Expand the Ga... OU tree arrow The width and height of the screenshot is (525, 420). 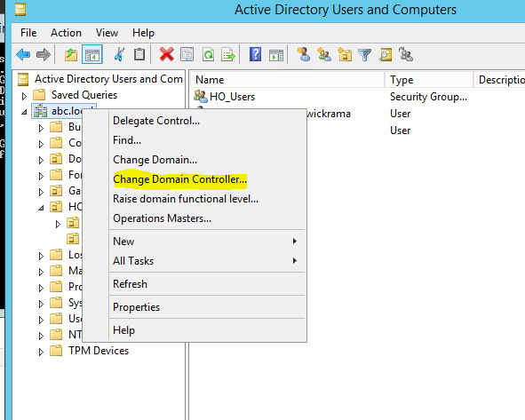tap(41, 192)
